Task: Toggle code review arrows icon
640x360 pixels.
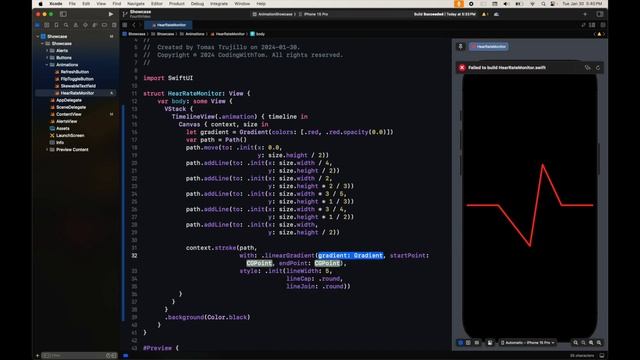Action: [x=584, y=25]
